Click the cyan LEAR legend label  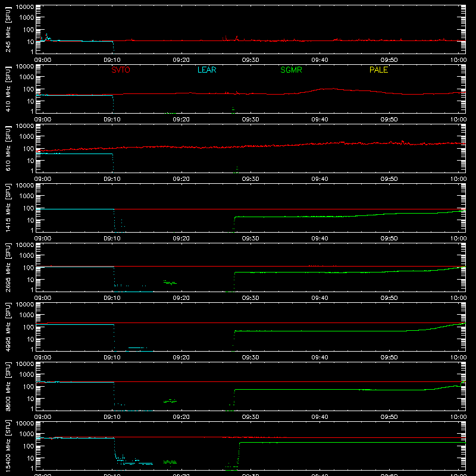206,70
